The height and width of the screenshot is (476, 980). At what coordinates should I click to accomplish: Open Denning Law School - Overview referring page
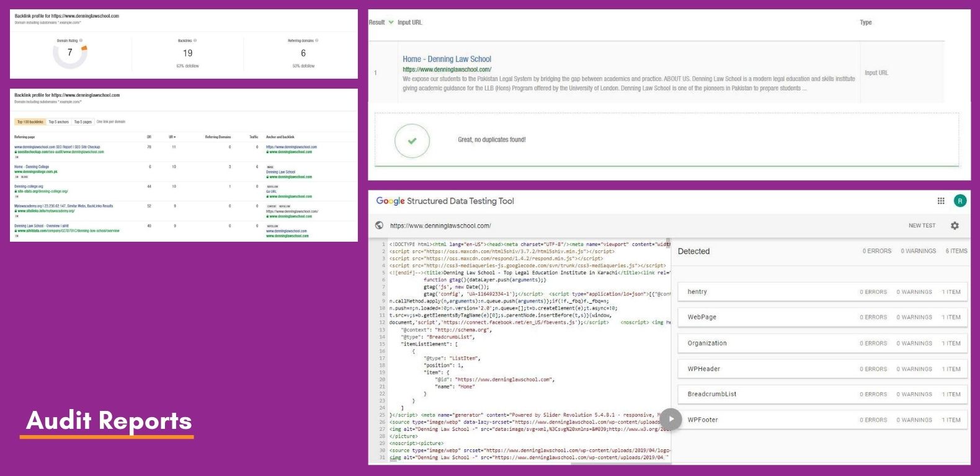42,226
